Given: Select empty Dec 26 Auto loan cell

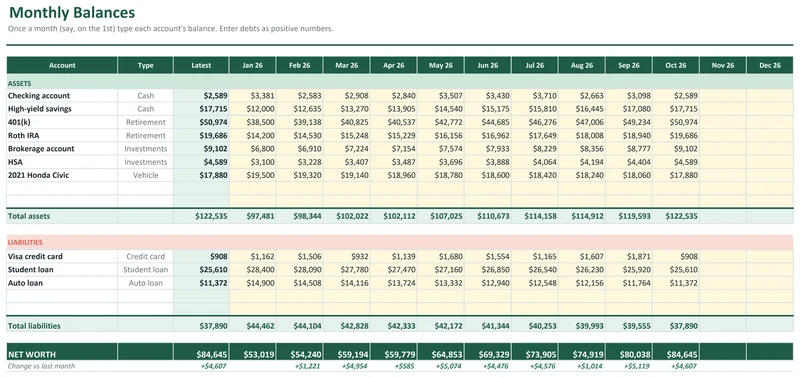Looking at the screenshot, I should [770, 283].
